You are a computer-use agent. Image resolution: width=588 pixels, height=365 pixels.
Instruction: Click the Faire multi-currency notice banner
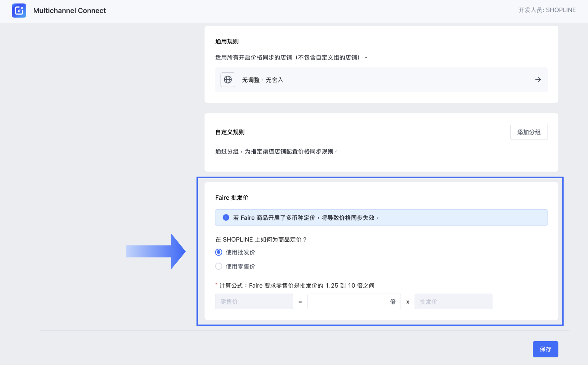pyautogui.click(x=381, y=218)
